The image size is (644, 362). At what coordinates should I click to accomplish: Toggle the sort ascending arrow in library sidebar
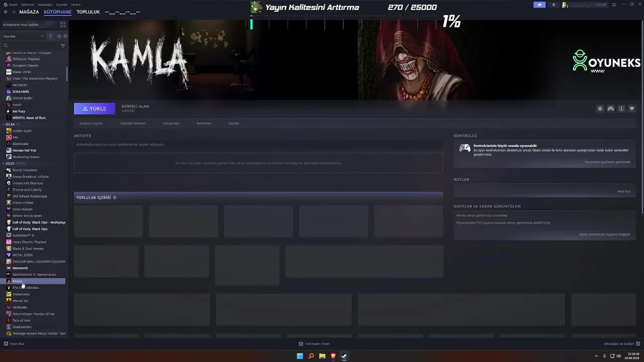pos(50,36)
